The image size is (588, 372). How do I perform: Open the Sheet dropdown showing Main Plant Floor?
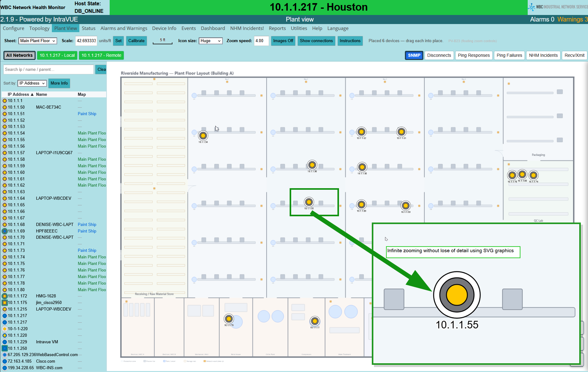coord(38,41)
